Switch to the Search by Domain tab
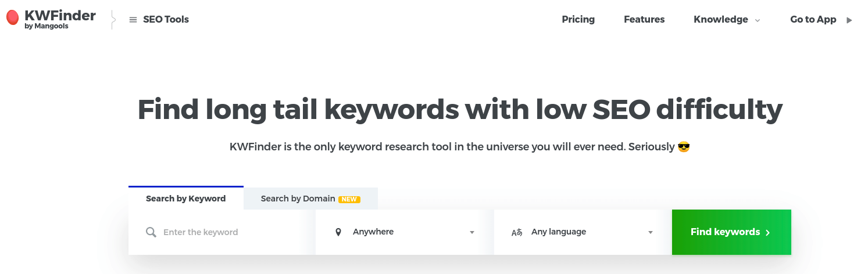 [x=298, y=199]
